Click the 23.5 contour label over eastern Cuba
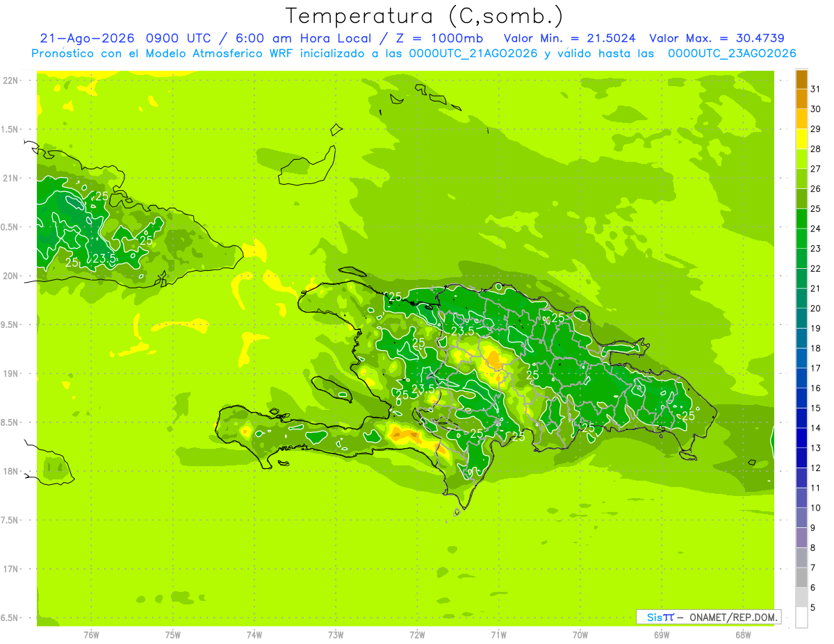 click(x=104, y=259)
